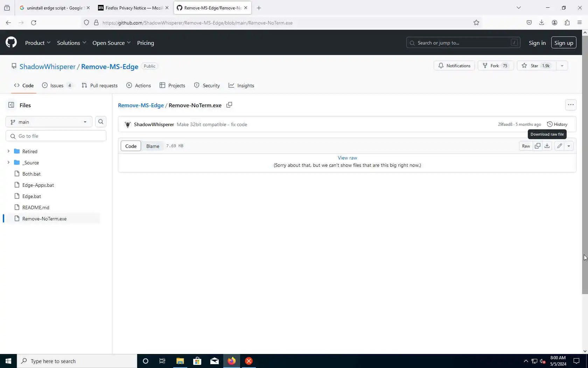
Task: Click the Sign in link
Action: click(x=537, y=43)
